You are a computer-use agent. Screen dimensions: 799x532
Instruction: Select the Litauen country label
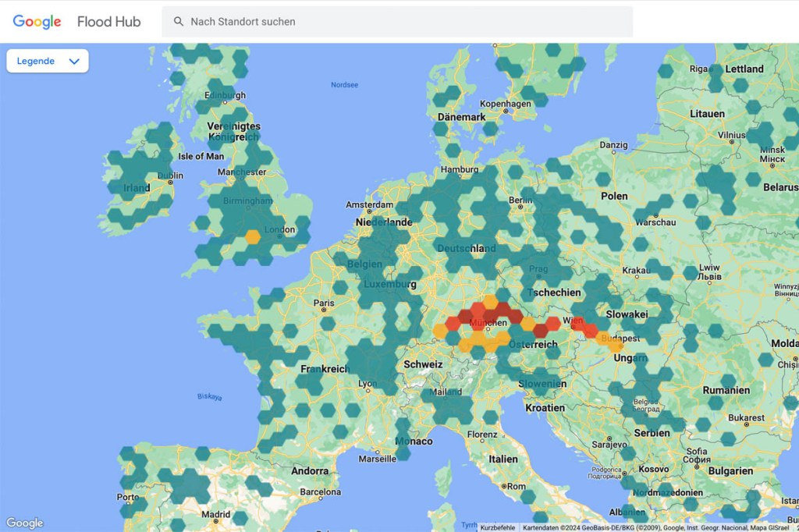(707, 114)
